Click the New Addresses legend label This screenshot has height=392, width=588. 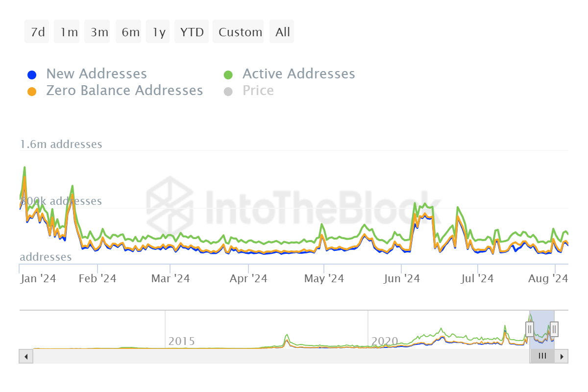pyautogui.click(x=97, y=74)
